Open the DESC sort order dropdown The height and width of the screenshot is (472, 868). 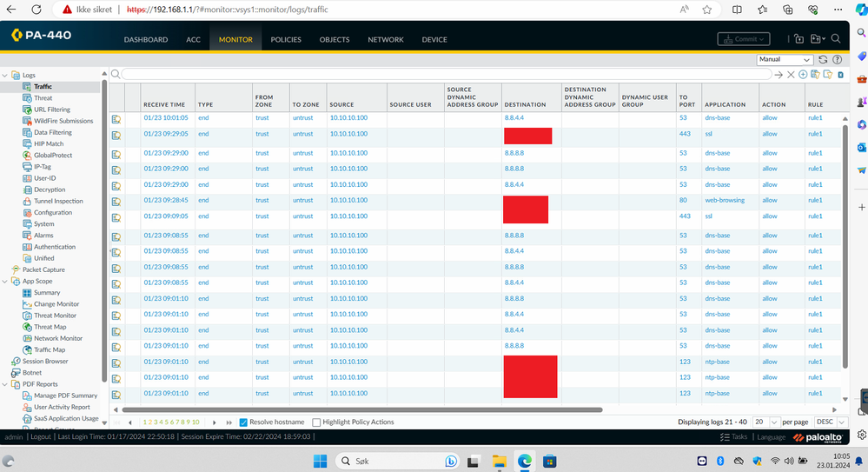click(x=829, y=422)
